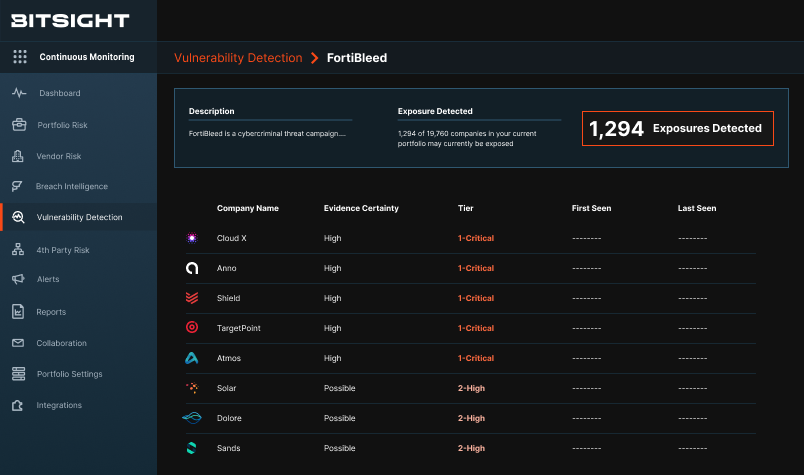
Task: Click the Solar company logo
Action: [x=192, y=388]
